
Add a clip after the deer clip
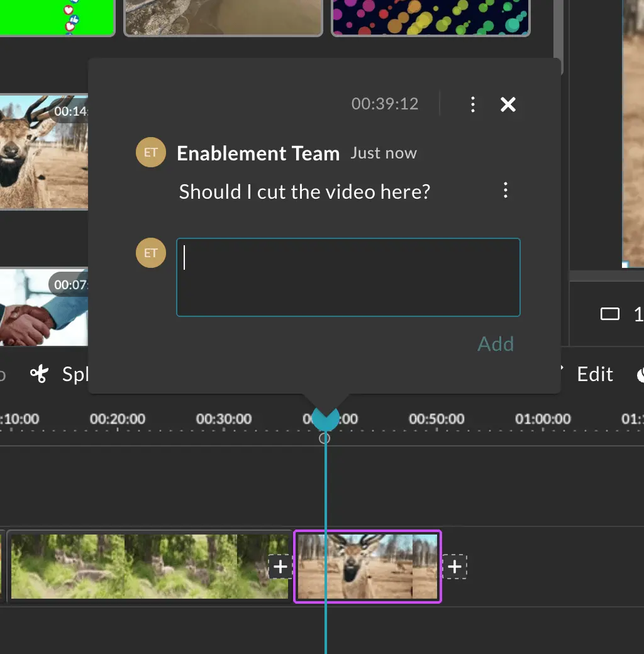click(455, 567)
